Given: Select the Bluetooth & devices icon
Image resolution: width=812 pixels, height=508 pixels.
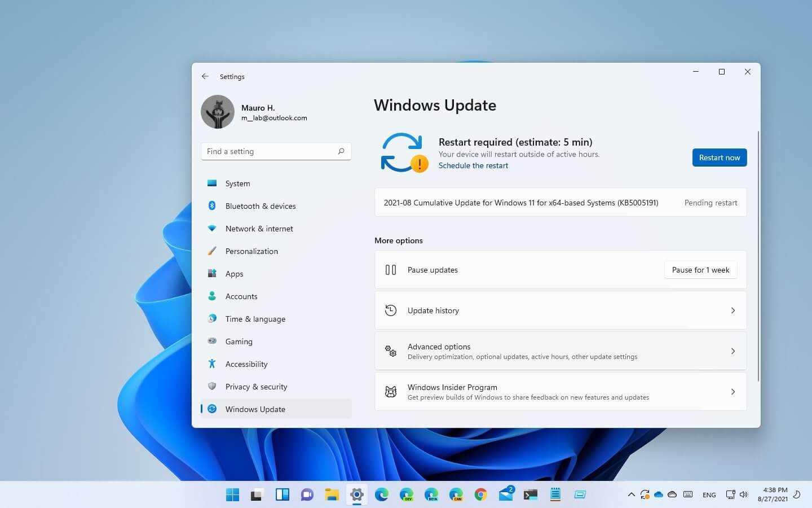Looking at the screenshot, I should coord(212,205).
